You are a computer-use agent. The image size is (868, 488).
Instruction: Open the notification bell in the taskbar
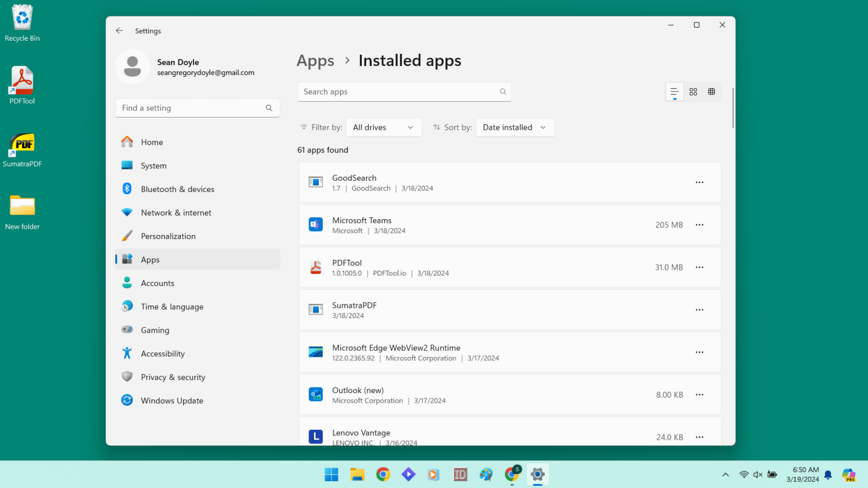828,474
